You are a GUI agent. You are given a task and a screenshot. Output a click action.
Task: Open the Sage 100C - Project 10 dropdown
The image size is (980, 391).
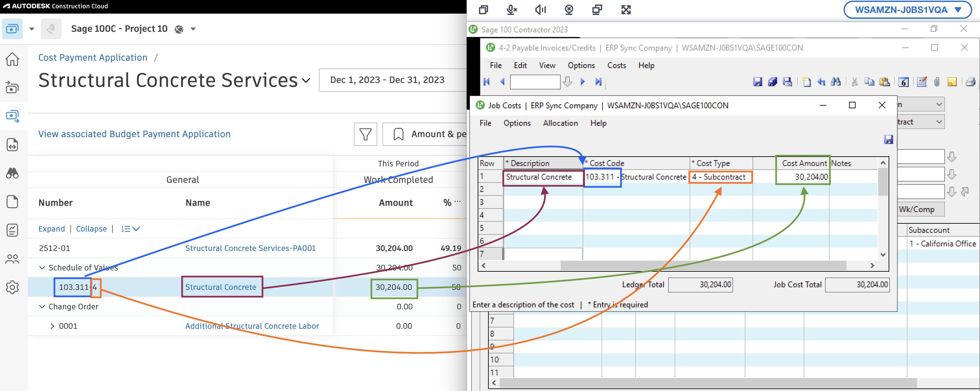pos(193,29)
